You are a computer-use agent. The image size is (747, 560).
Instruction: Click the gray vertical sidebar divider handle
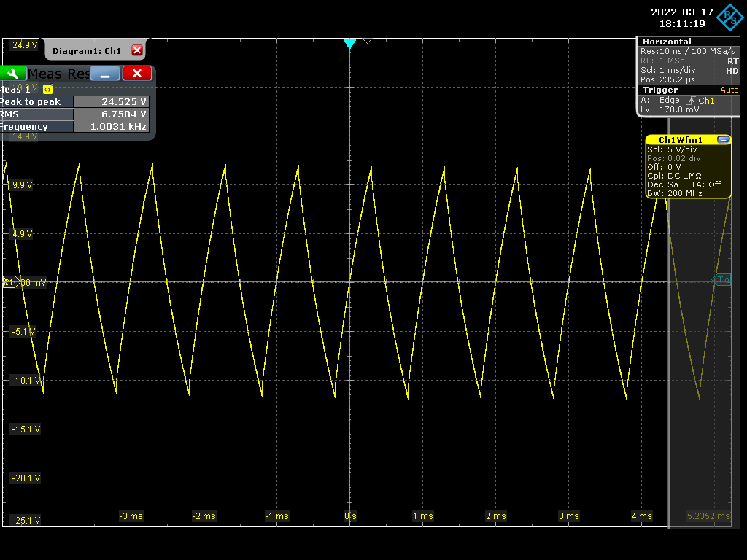point(669,323)
